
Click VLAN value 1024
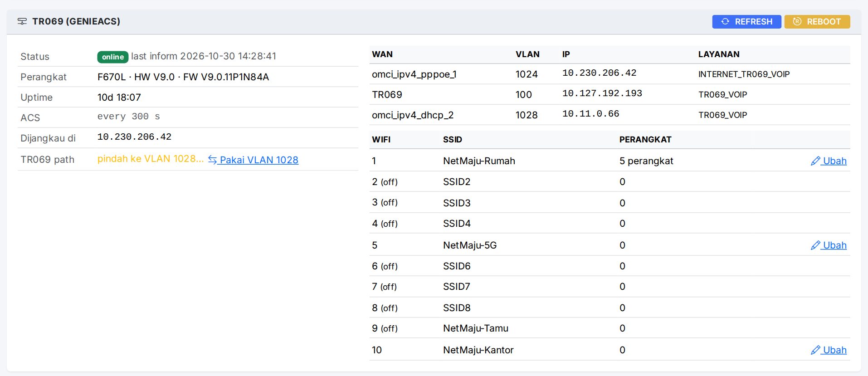527,74
